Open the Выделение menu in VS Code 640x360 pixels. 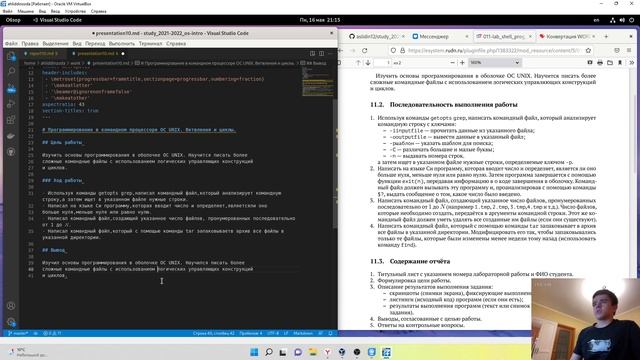(x=56, y=44)
